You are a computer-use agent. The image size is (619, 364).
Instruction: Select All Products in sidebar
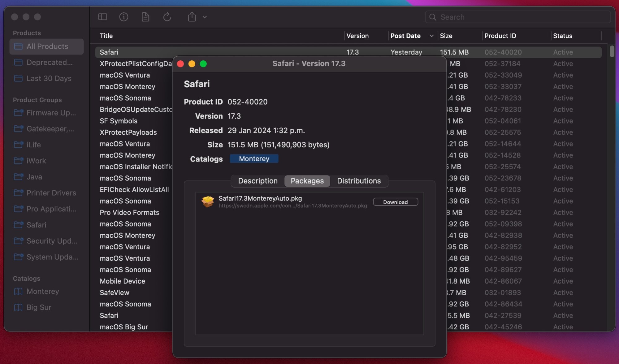(x=47, y=46)
